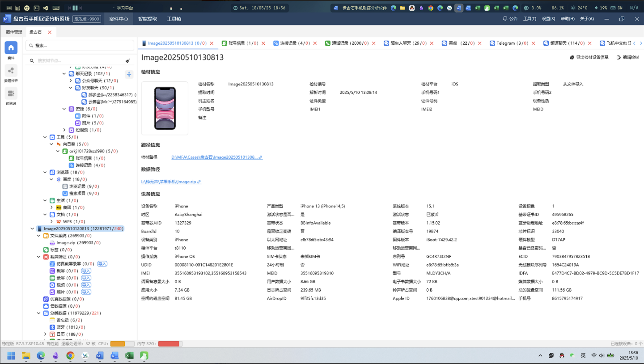Open the 工具箱 menu
The height and width of the screenshot is (364, 644).
click(x=174, y=19)
